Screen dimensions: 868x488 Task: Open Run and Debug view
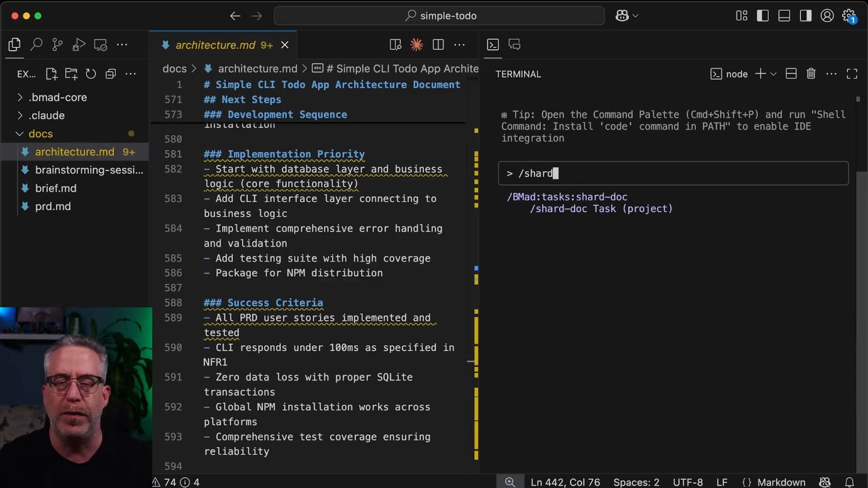[79, 45]
